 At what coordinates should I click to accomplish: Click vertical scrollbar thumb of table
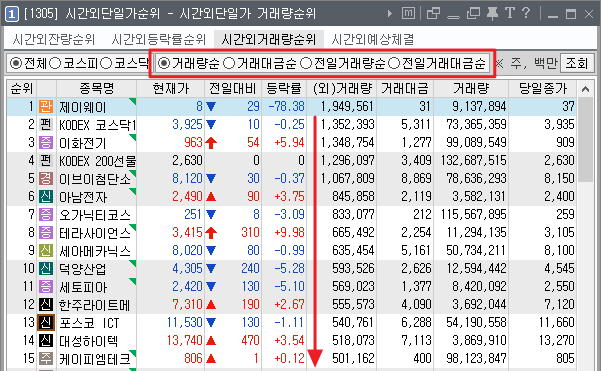coord(585,140)
